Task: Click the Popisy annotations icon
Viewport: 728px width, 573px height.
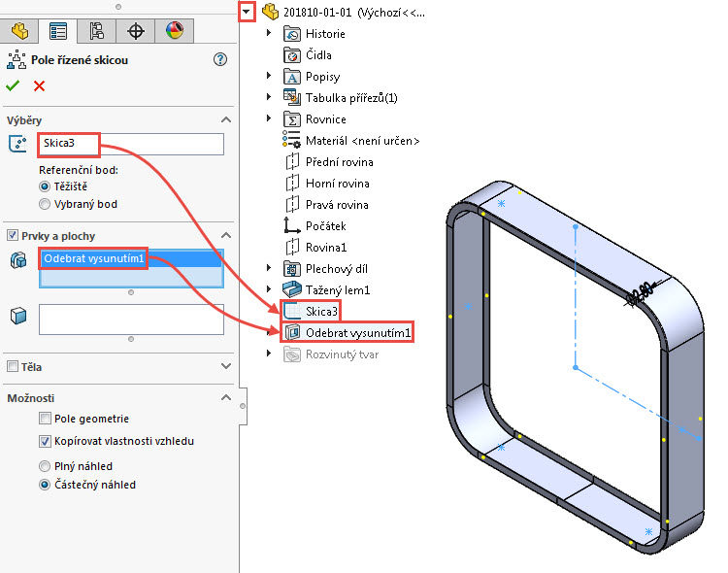Action: (292, 77)
